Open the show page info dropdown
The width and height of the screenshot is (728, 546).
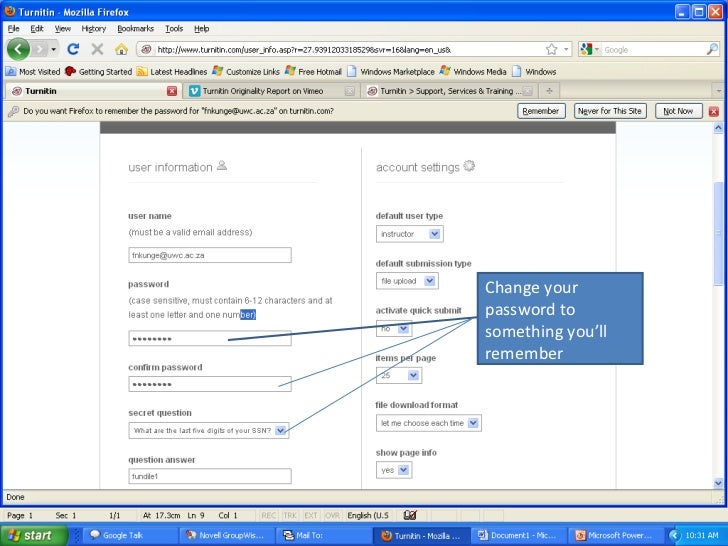(394, 470)
